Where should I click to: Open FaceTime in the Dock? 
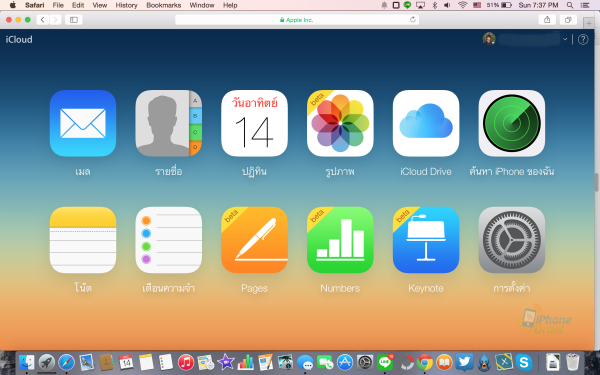(x=325, y=362)
